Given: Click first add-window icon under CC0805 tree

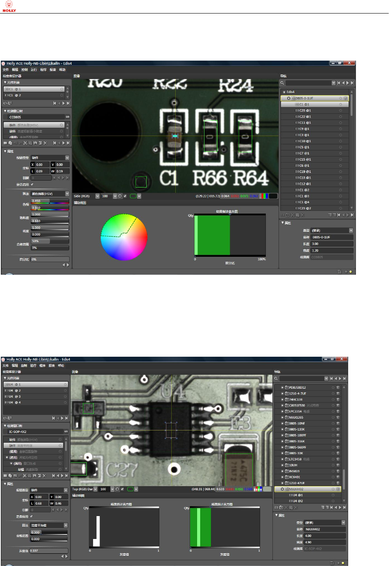Looking at the screenshot, I should click(x=5, y=143).
